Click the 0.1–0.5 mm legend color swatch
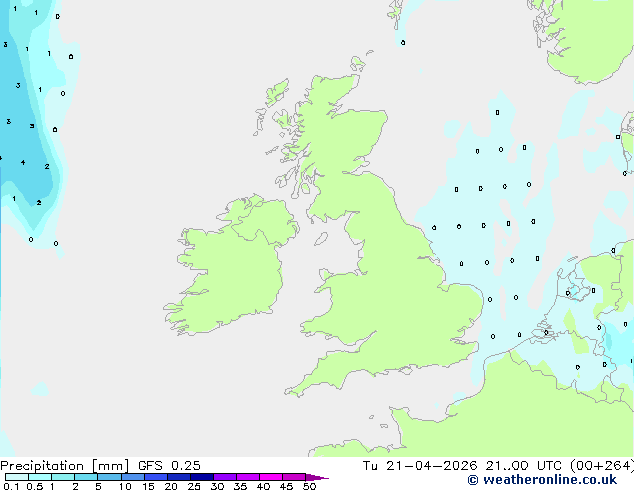The height and width of the screenshot is (490, 634). 17,477
